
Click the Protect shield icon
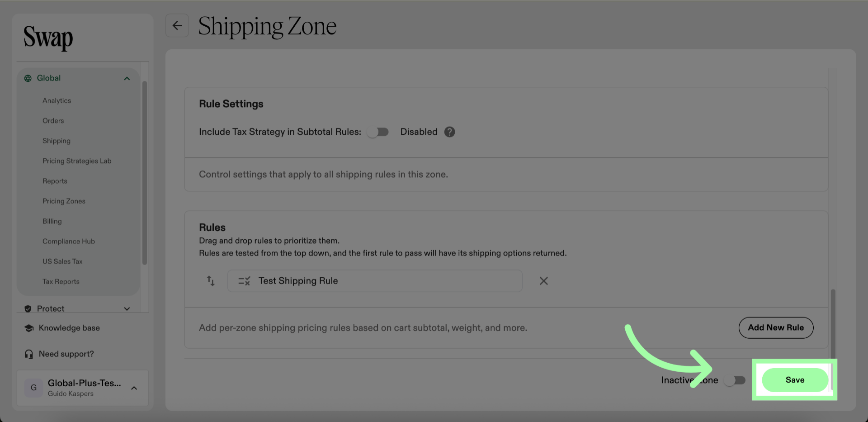[x=28, y=308]
